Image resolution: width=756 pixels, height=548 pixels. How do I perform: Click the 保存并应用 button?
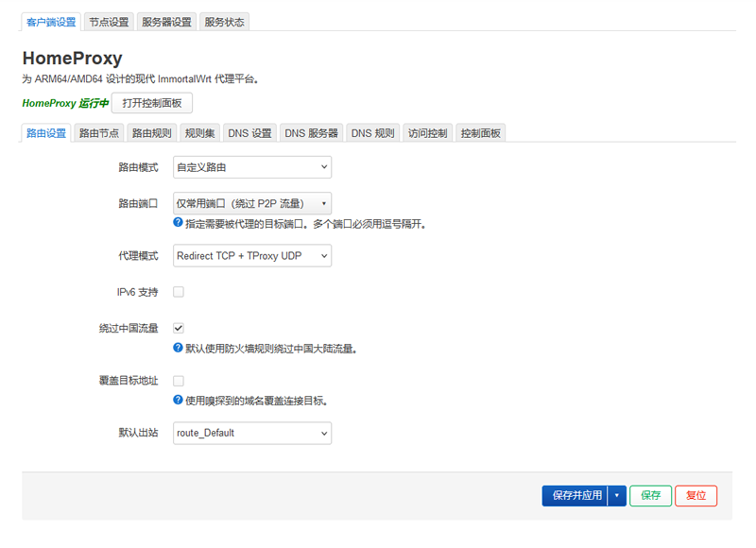pyautogui.click(x=578, y=495)
